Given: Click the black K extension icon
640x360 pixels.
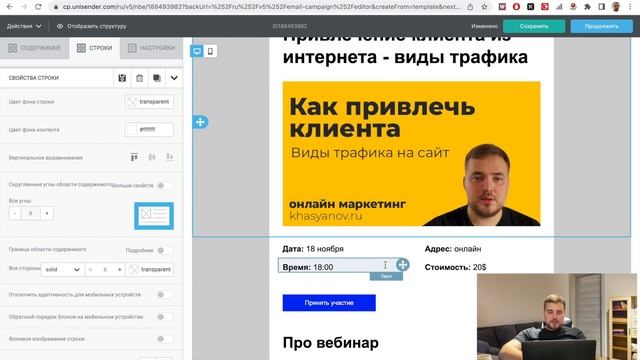Looking at the screenshot, I should pos(531,7).
